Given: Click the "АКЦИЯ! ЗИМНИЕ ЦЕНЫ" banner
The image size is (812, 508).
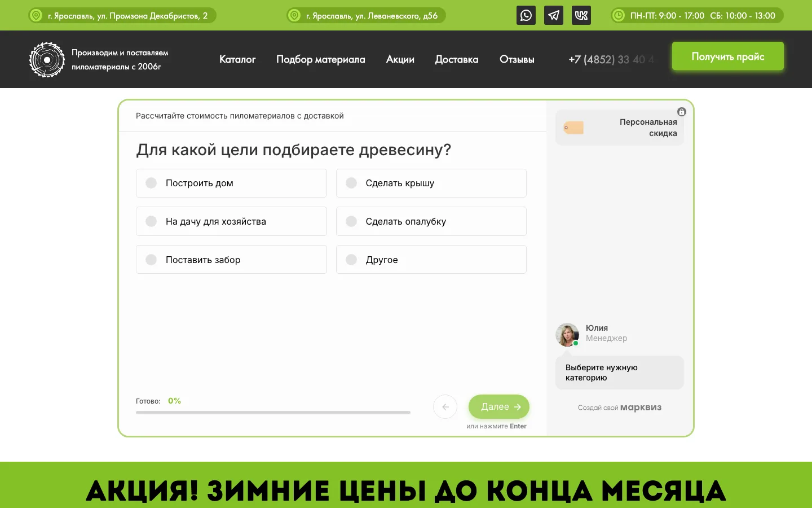Looking at the screenshot, I should pyautogui.click(x=406, y=490).
